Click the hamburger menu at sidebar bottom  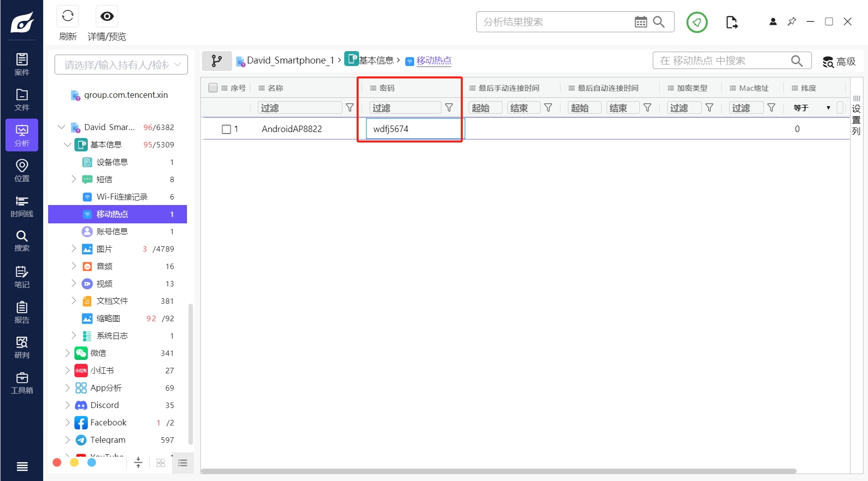point(22,466)
